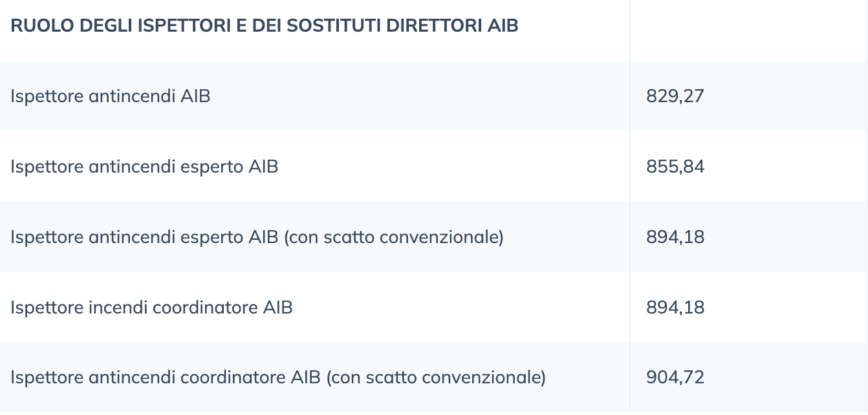
Task: Select the coordinatore AIB con scatto convenzionale label
Action: click(278, 377)
